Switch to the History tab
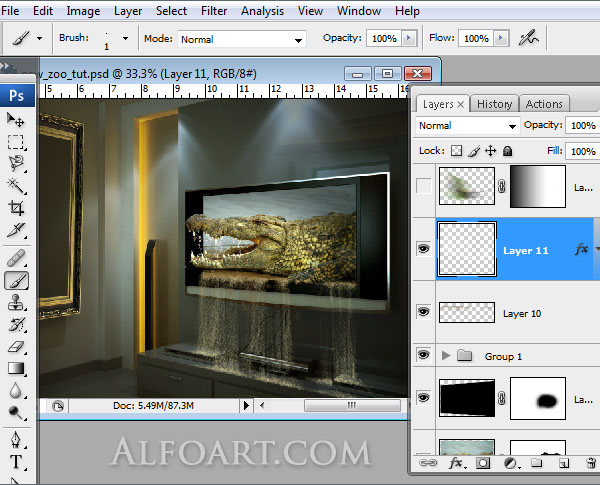The width and height of the screenshot is (600, 485). pos(494,104)
